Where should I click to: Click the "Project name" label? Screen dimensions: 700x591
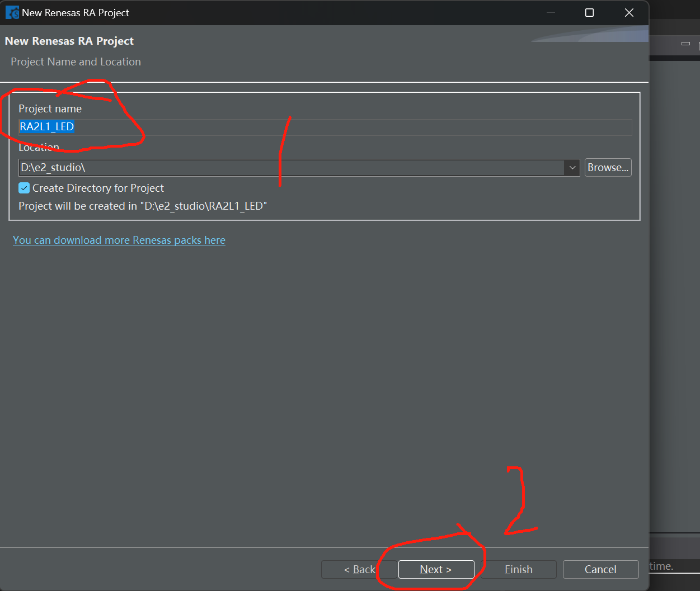point(50,108)
